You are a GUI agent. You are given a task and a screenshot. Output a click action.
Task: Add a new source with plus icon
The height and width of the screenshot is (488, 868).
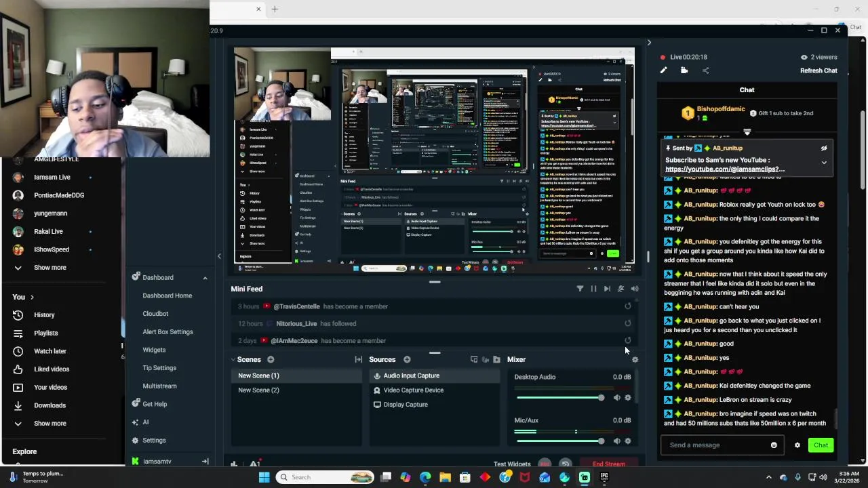click(x=407, y=359)
